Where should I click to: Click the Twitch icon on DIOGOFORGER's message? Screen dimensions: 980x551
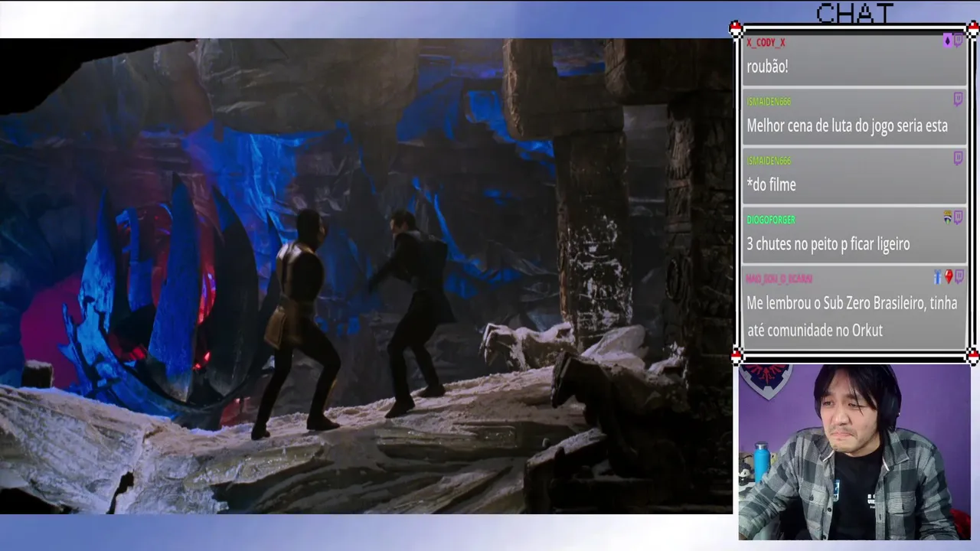958,218
